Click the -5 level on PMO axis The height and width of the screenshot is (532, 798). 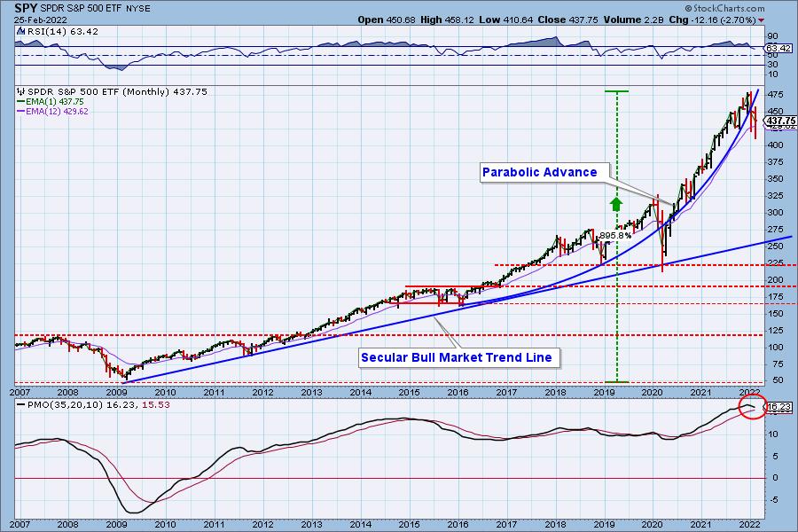coord(773,500)
